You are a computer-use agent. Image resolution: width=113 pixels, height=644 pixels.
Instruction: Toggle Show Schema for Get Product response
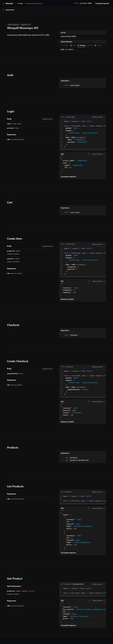pyautogui.click(x=99, y=600)
